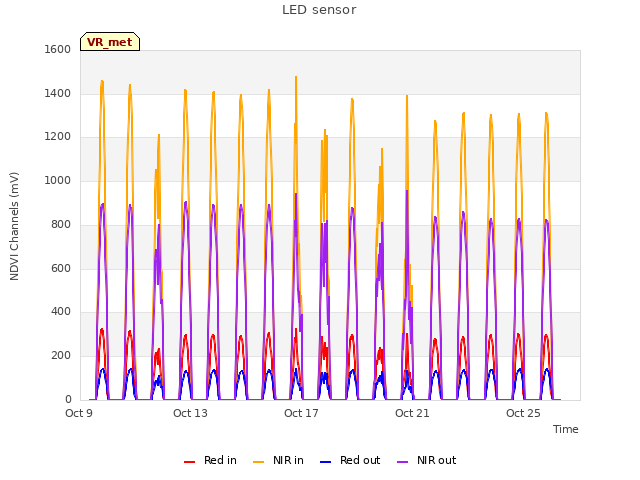
Task: Click the orange NIR in legend swatch
Action: pos(258,462)
